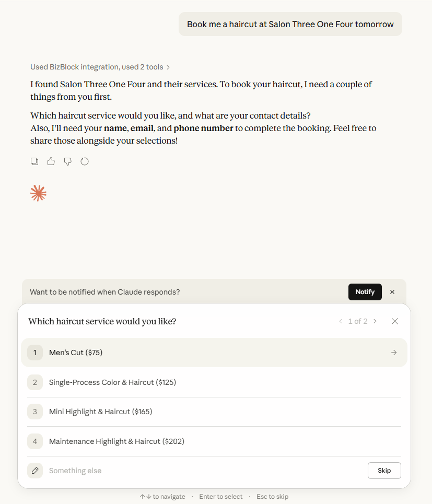Copy the assistant response
The width and height of the screenshot is (432, 504).
point(34,161)
